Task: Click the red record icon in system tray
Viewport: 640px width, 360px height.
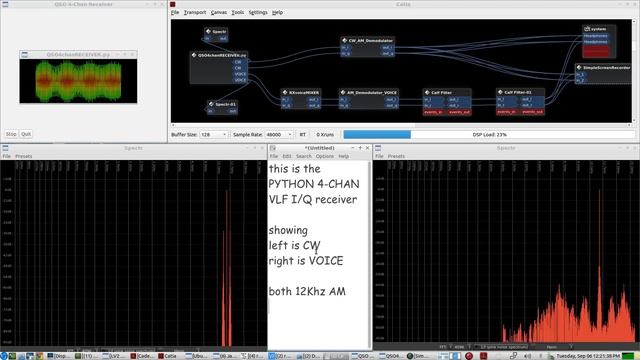Action: point(469,356)
